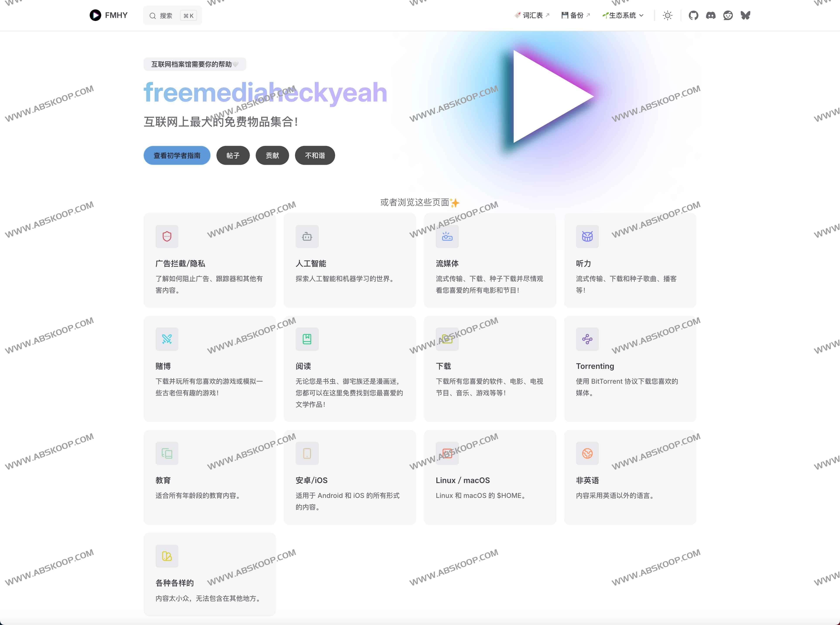Click the 贡献 button
Screen dimensions: 840x625
point(272,155)
